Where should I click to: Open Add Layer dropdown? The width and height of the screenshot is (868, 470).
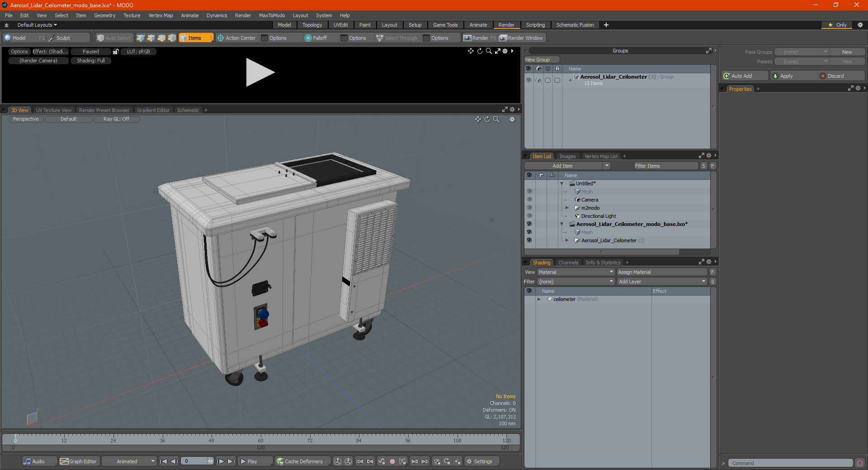(x=662, y=282)
